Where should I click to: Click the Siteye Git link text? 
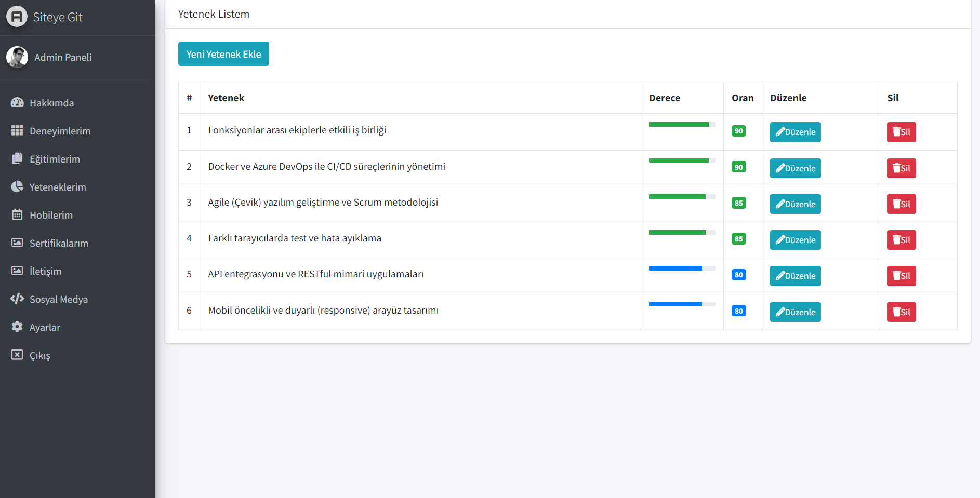tap(57, 17)
